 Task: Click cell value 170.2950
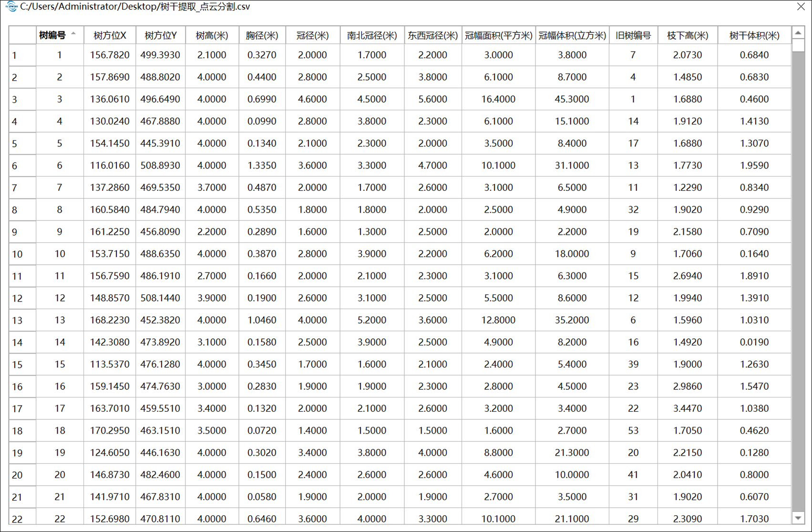[x=110, y=431]
